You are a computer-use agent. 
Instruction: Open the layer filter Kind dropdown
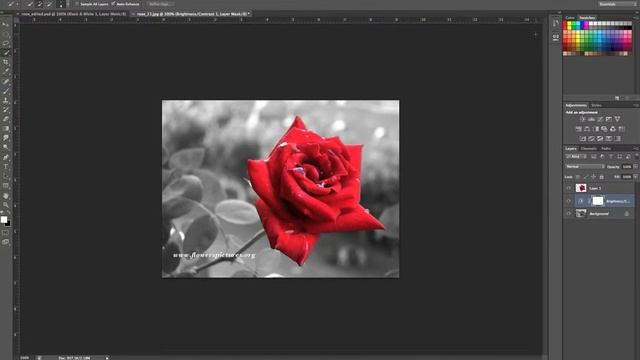[576, 156]
